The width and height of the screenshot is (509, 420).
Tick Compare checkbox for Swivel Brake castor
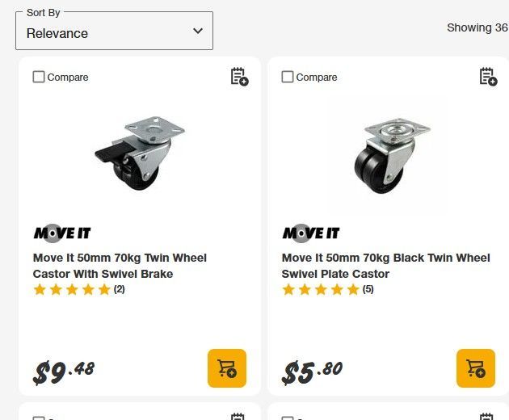click(39, 77)
